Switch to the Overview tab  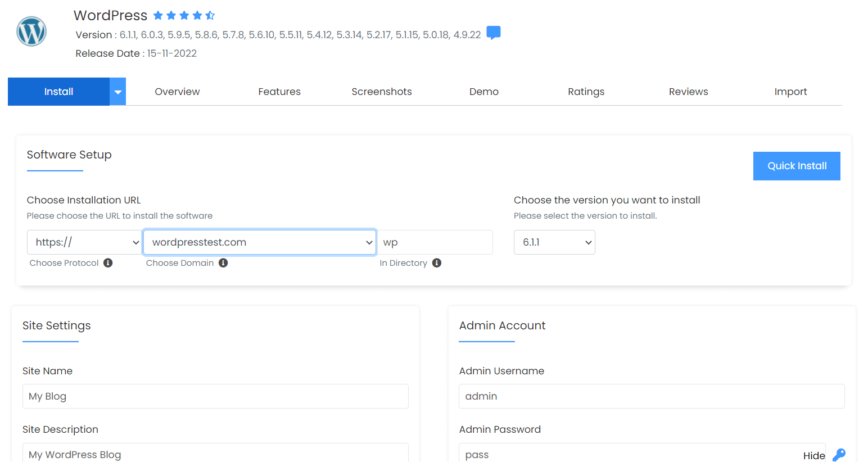[x=177, y=92]
